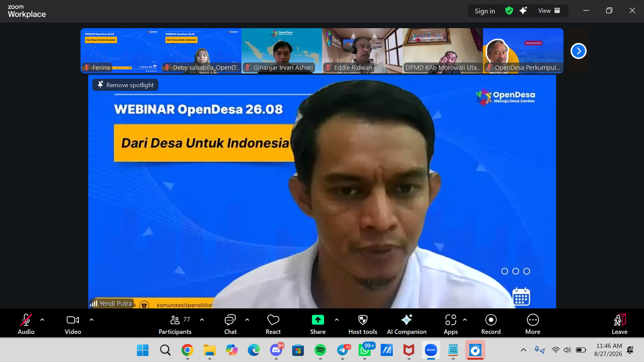Open the View layout menu

click(x=549, y=11)
